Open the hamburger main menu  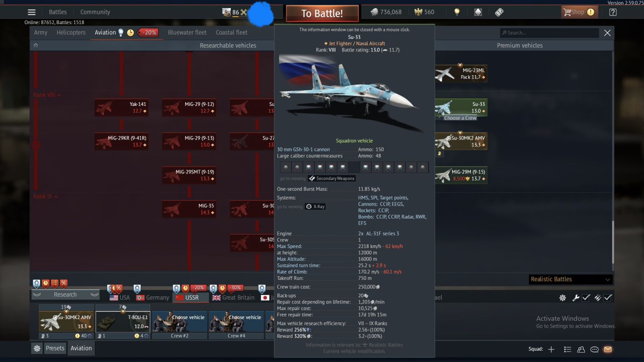(x=31, y=12)
